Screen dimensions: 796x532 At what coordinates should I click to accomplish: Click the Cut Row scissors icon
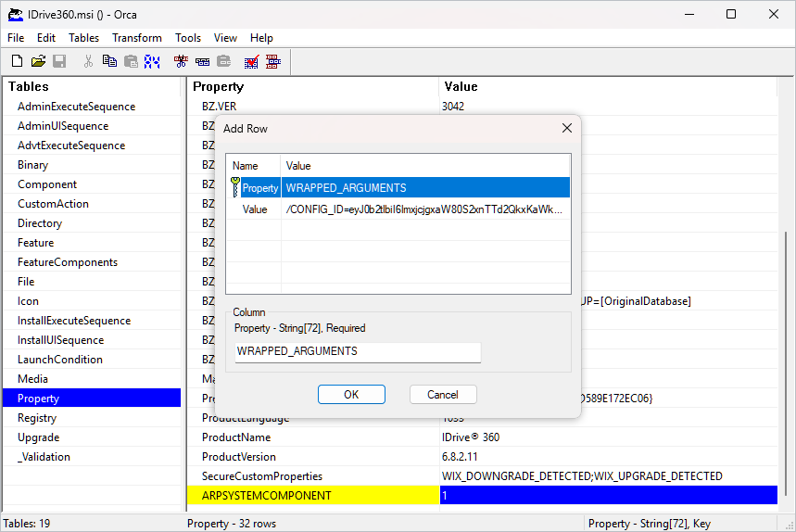point(181,62)
